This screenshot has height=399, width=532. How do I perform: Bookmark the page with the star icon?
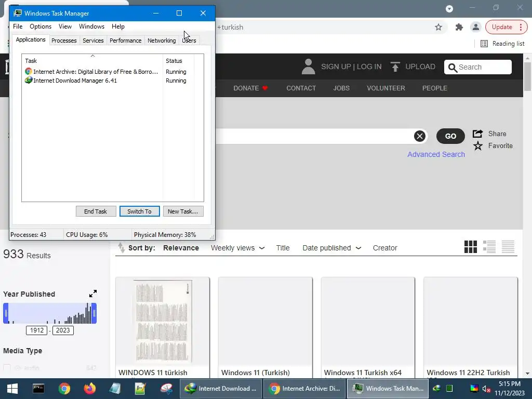438,27
